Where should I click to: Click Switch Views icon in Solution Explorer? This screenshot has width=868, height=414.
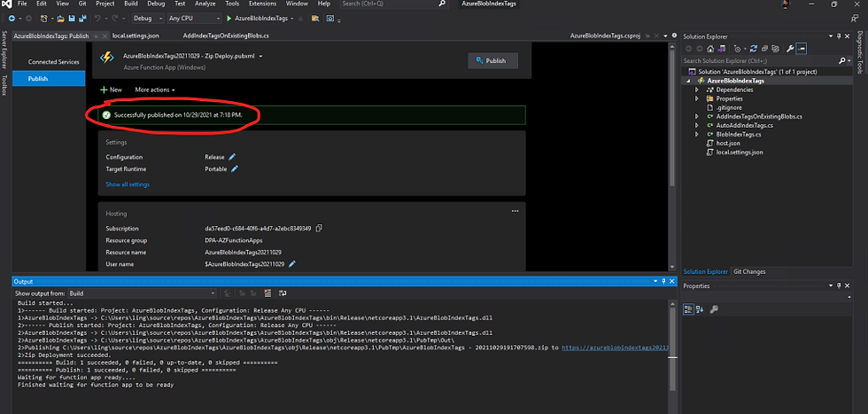(721, 49)
